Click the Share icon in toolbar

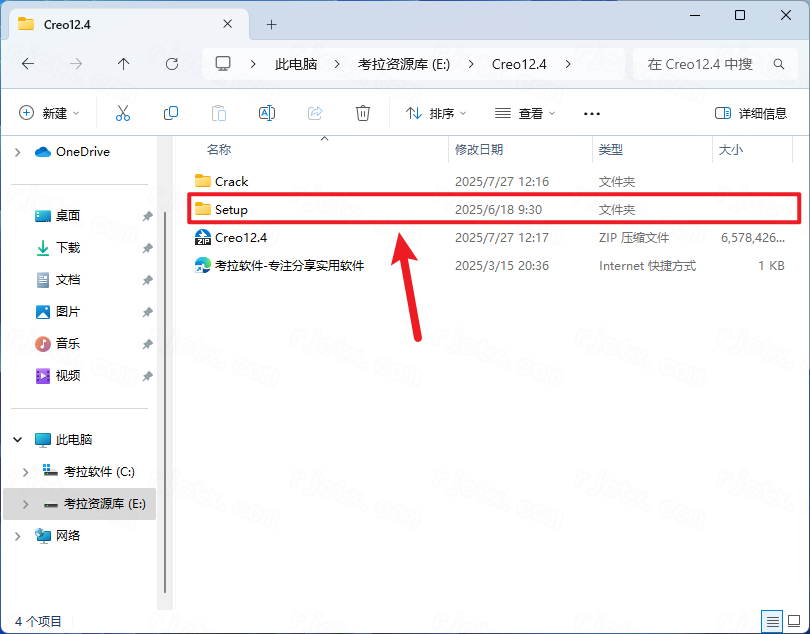point(315,113)
